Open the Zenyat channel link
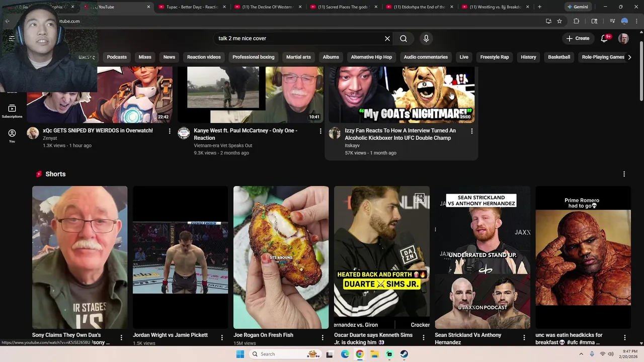This screenshot has width=644, height=362. coord(50,138)
